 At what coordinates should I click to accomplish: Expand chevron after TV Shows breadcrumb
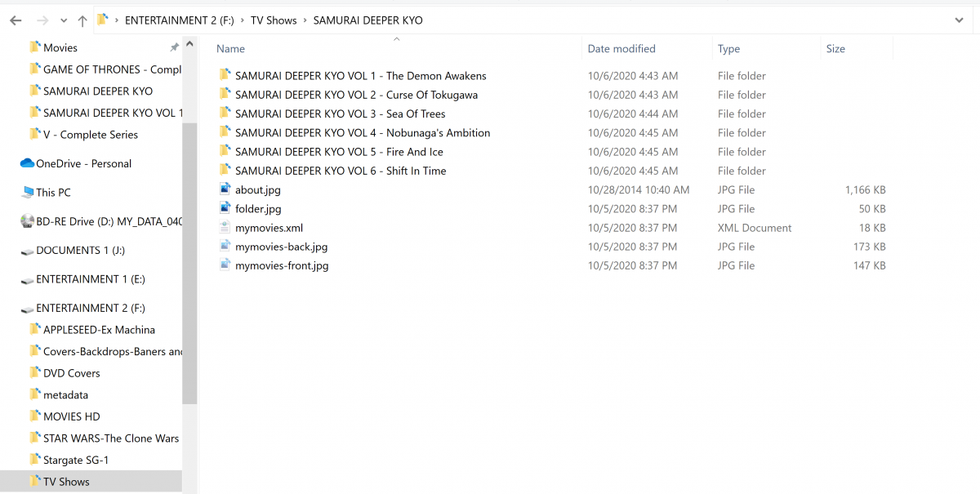coord(305,20)
